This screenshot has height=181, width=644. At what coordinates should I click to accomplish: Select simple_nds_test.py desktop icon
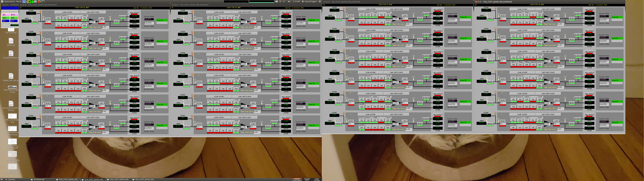(x=11, y=77)
